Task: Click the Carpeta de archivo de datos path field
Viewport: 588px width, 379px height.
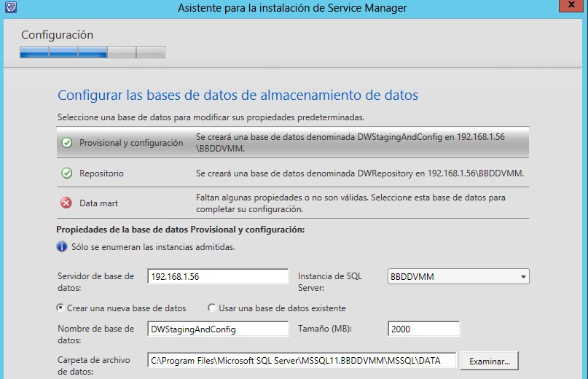Action: click(x=302, y=360)
